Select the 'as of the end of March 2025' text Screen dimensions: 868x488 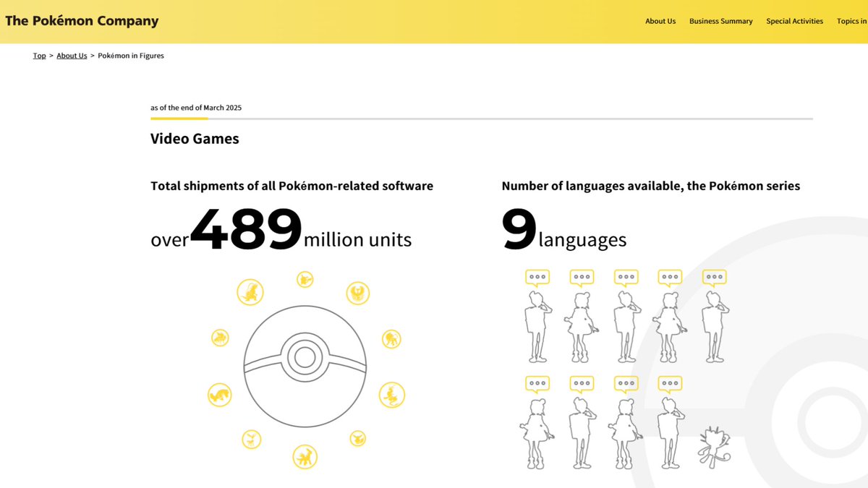(196, 108)
